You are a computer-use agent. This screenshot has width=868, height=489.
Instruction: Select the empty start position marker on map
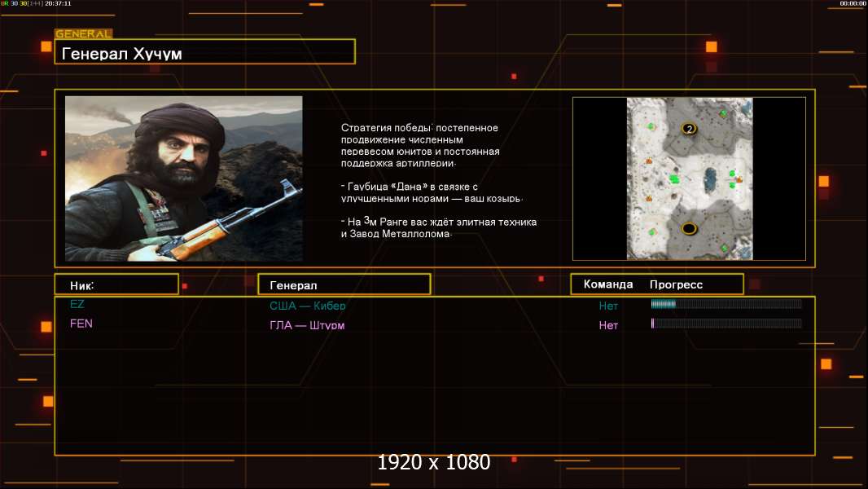click(690, 227)
